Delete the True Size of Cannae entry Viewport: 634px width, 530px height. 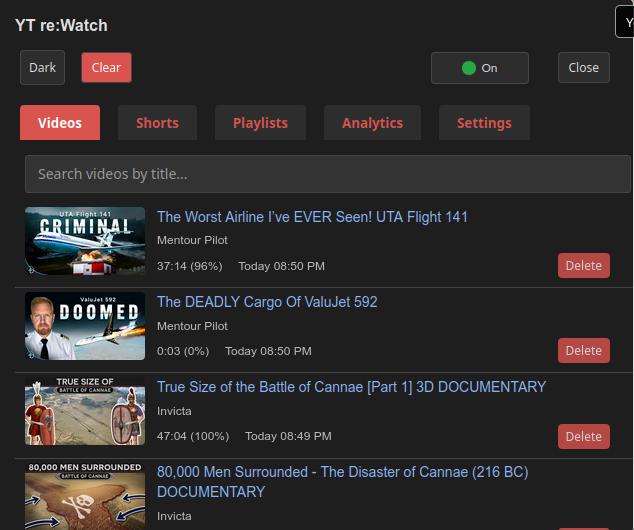click(x=583, y=437)
